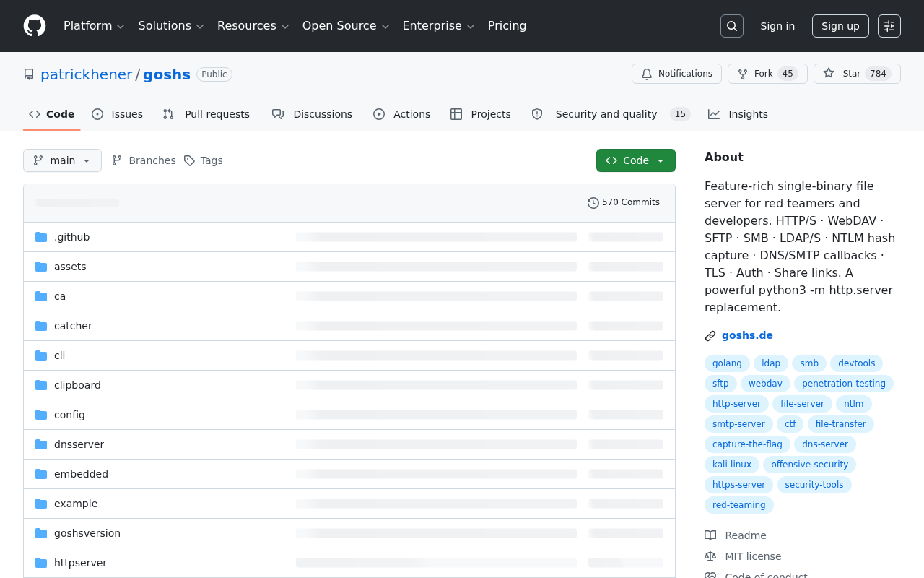The height and width of the screenshot is (578, 924).
Task: Switch to the Pull requests tab
Action: [x=206, y=114]
